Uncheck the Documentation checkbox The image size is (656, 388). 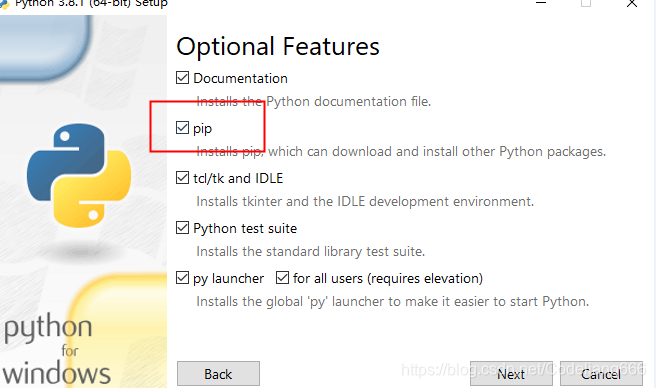coord(182,78)
